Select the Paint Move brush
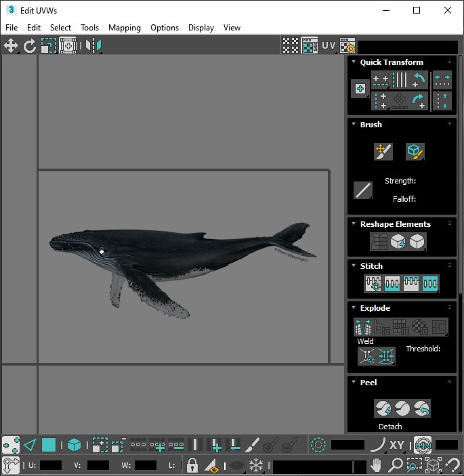The image size is (464, 476). pyautogui.click(x=383, y=152)
